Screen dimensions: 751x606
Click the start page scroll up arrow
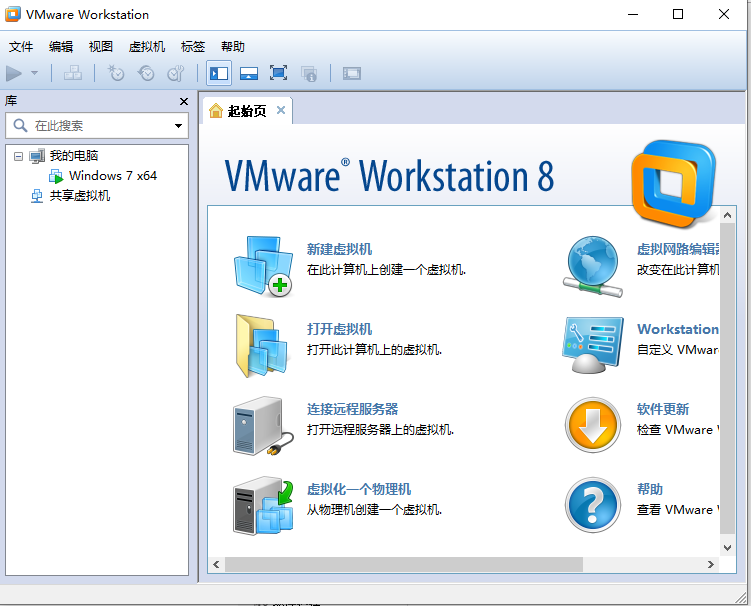click(x=728, y=216)
